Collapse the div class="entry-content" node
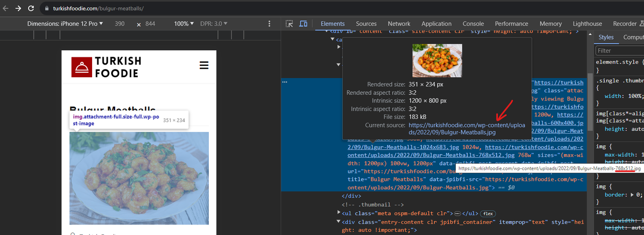Viewport: 644px width, 235px height. pos(339,221)
